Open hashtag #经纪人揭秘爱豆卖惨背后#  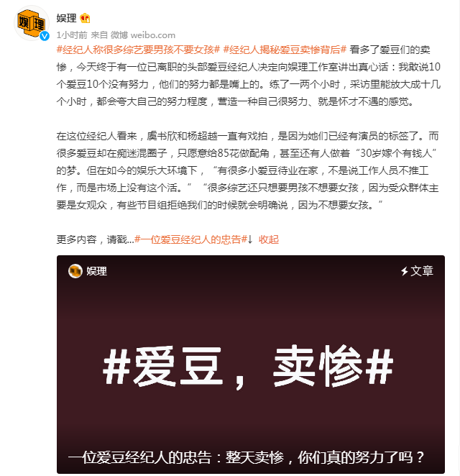point(285,50)
